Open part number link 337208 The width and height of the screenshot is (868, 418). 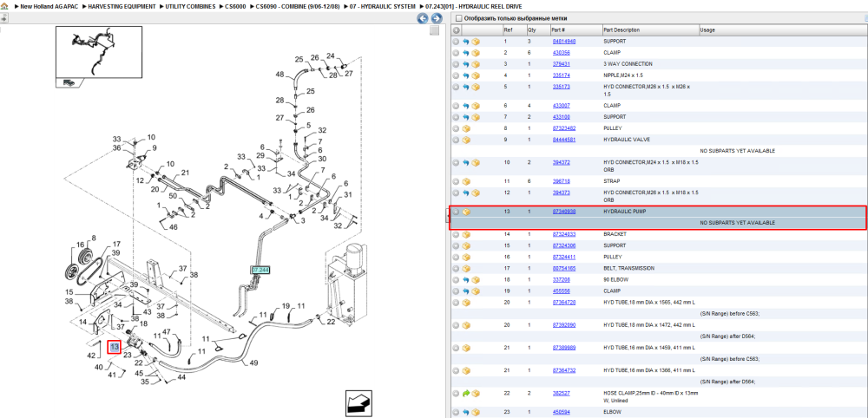(x=561, y=280)
